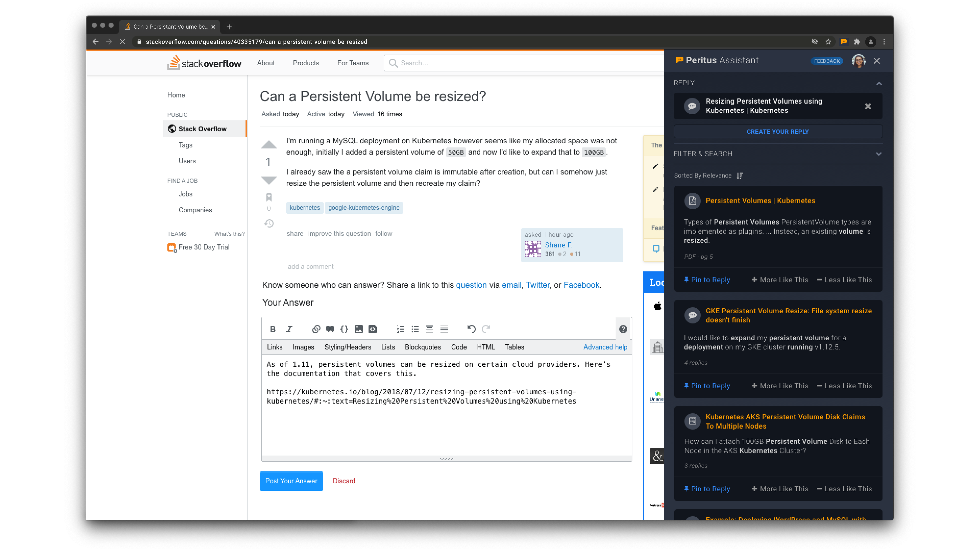Insert an image into the answer
This screenshot has height=551, width=980.
click(x=358, y=329)
